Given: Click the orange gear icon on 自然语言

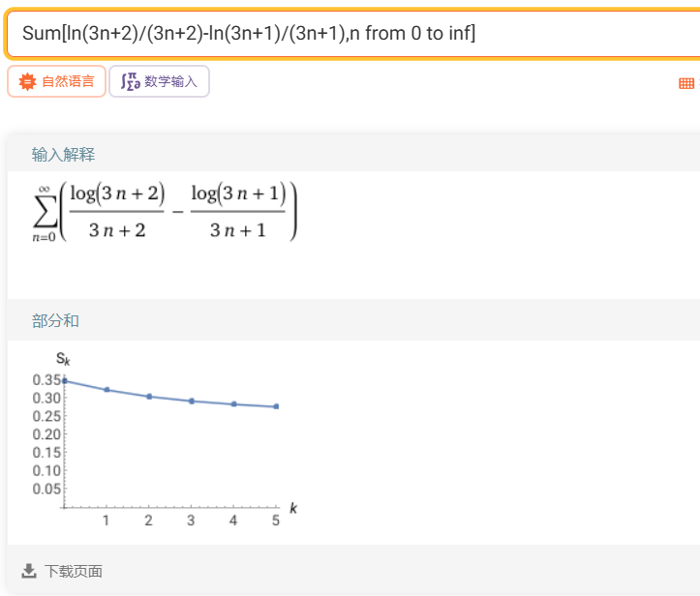Looking at the screenshot, I should (x=27, y=82).
